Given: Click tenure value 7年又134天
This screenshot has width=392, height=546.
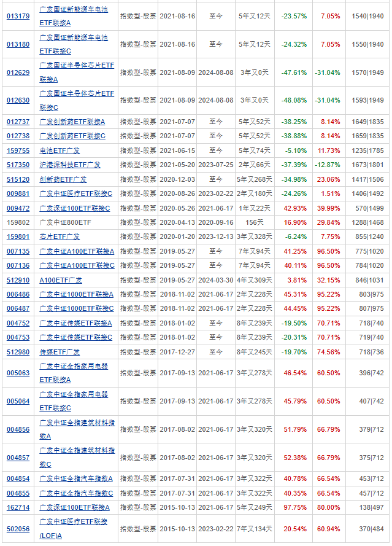Looking at the screenshot, I should (254, 529).
